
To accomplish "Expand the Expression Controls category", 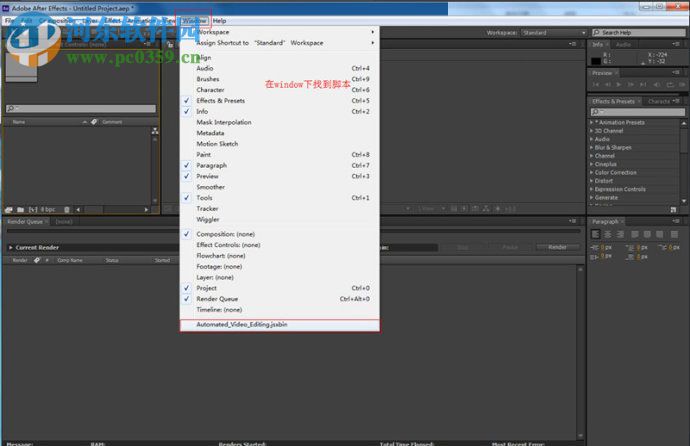I will click(x=591, y=189).
